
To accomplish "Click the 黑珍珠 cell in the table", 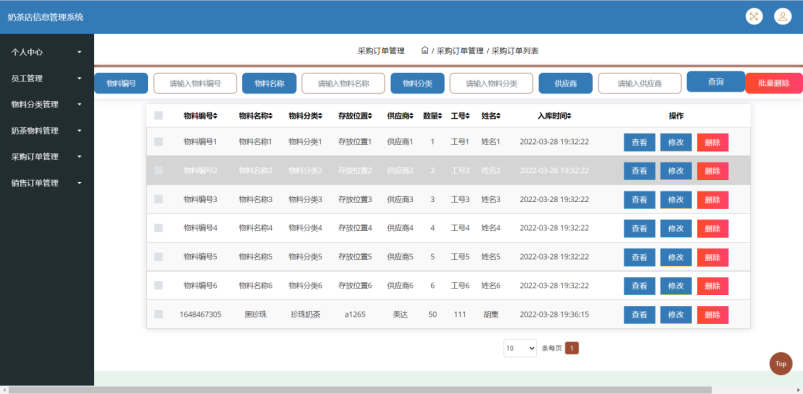I will pos(256,314).
